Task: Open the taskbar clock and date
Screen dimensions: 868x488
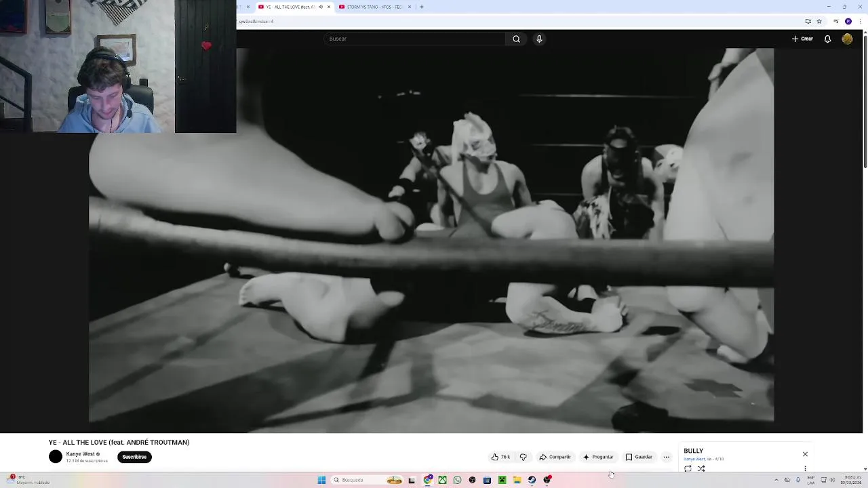Action: click(852, 480)
